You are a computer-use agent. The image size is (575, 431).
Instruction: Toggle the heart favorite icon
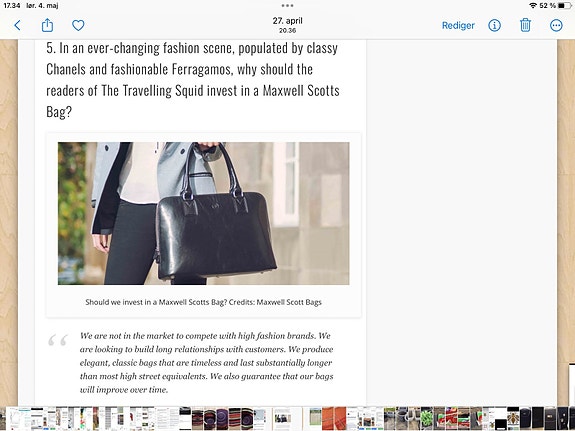coord(78,25)
